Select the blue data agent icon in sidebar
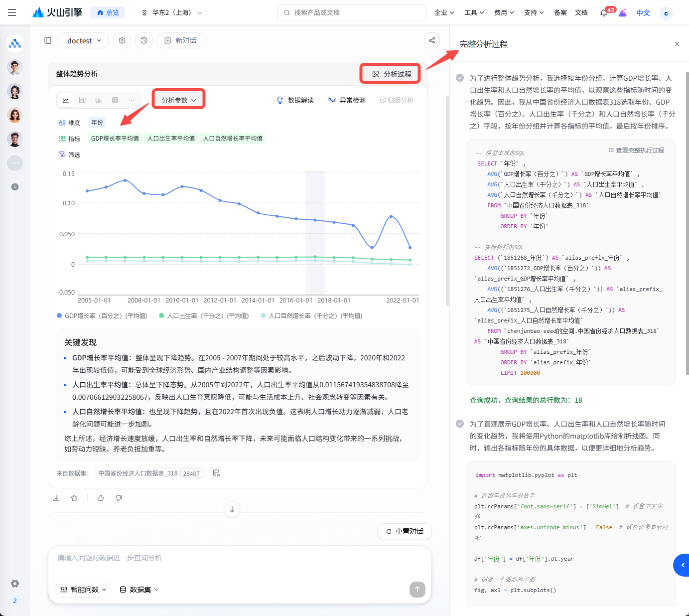689x616 pixels. pyautogui.click(x=15, y=43)
